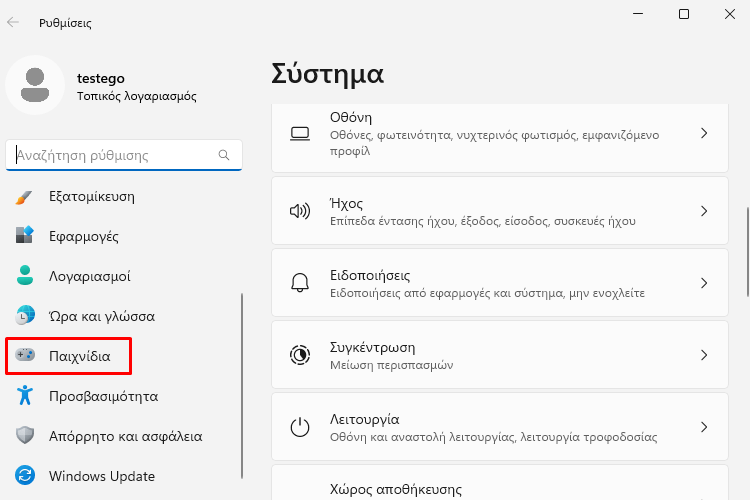Open Λογαριασμοί person icon
The image size is (750, 500).
coord(25,276)
